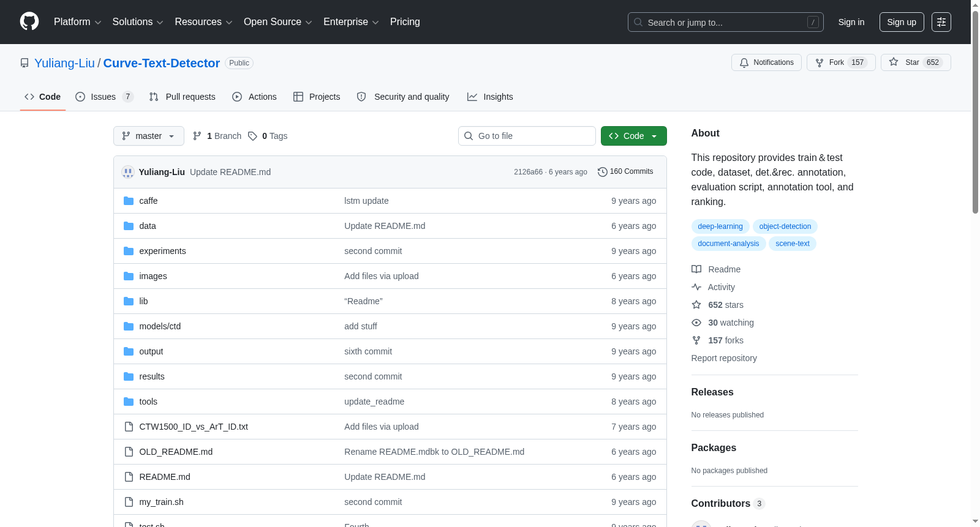The height and width of the screenshot is (527, 980).
Task: Switch to the Insights tab
Action: (x=490, y=97)
